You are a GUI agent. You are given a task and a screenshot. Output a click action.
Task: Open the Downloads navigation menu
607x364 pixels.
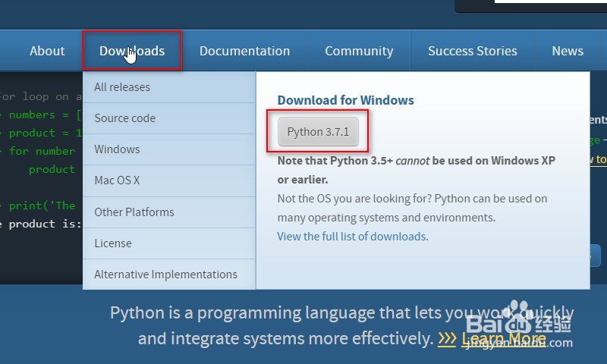[x=132, y=51]
